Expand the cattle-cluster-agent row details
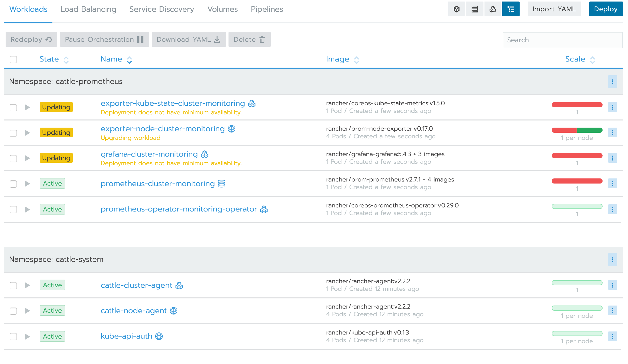This screenshot has height=364, width=628. coord(27,285)
